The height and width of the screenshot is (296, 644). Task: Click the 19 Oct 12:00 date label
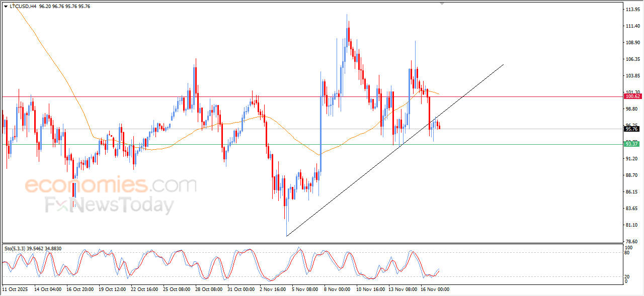[x=112, y=289]
